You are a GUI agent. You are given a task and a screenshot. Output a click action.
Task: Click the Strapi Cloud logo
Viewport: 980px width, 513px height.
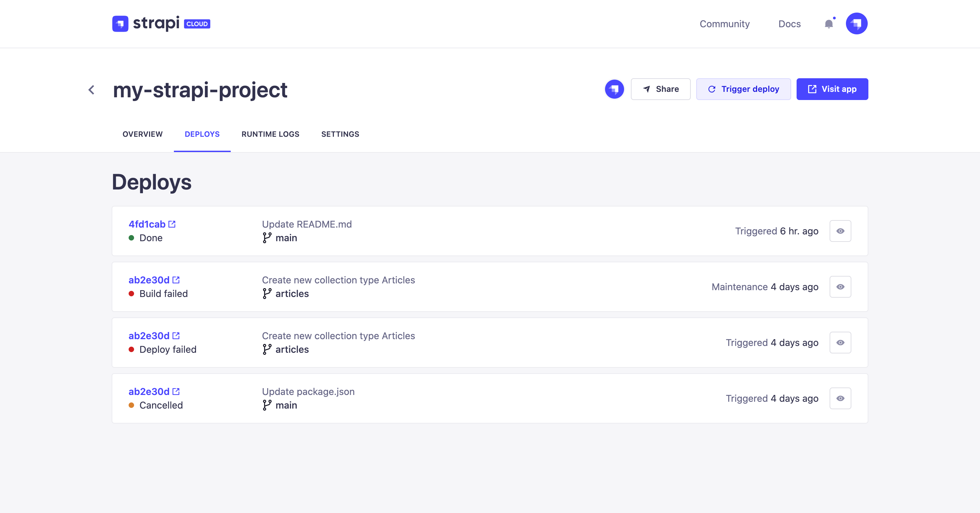click(161, 23)
